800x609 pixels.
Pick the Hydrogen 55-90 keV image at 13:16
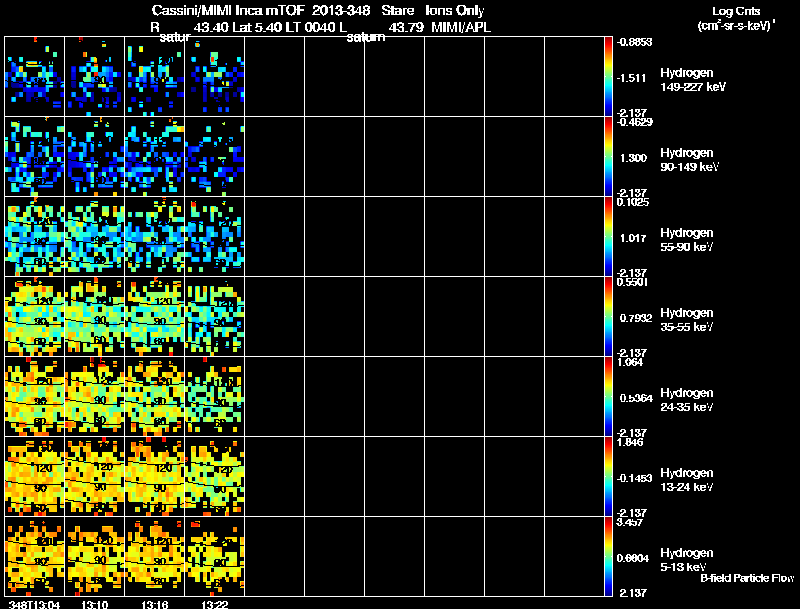point(155,237)
